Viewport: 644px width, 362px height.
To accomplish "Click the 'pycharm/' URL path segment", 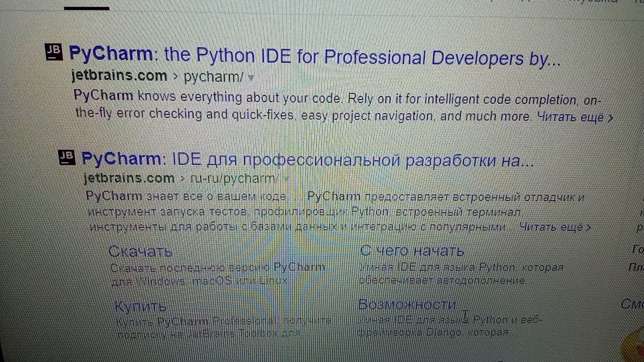I will tap(214, 77).
